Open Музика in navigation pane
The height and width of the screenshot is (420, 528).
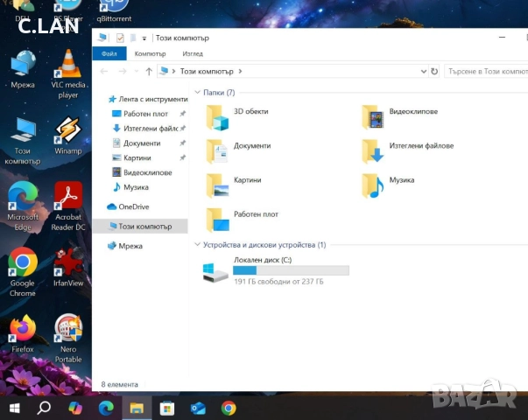[130, 187]
